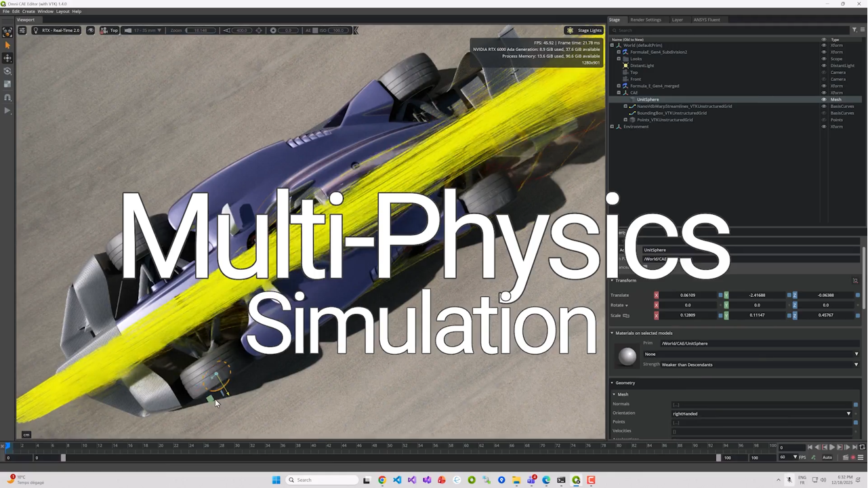Switch to the Render Settings tab
Image resolution: width=868 pixels, height=488 pixels.
645,20
